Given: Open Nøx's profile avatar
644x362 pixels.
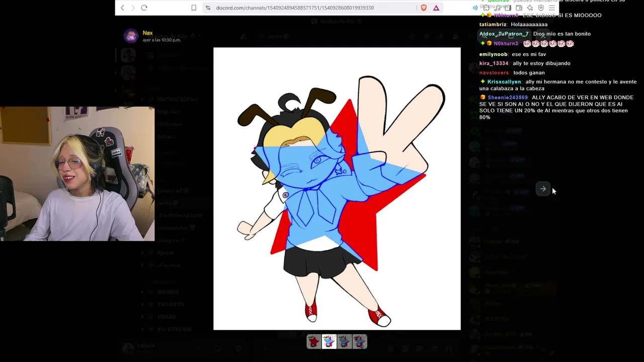Looking at the screenshot, I should point(131,36).
